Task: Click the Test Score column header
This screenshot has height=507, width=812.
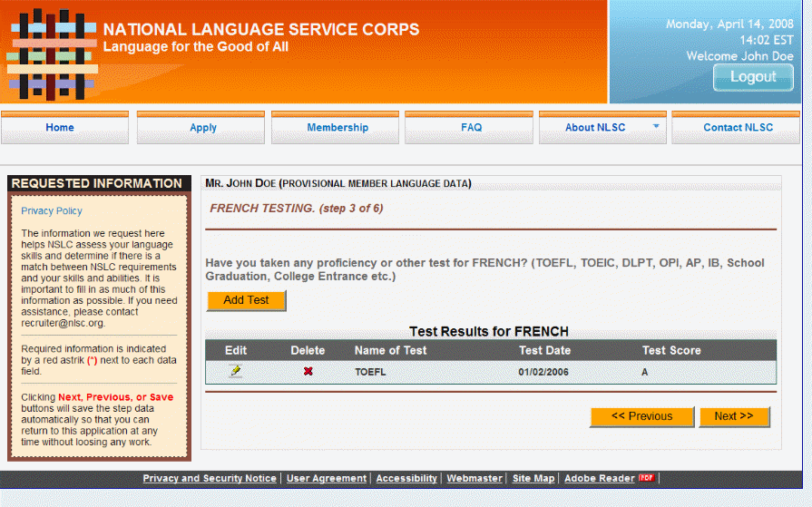Action: 671,351
